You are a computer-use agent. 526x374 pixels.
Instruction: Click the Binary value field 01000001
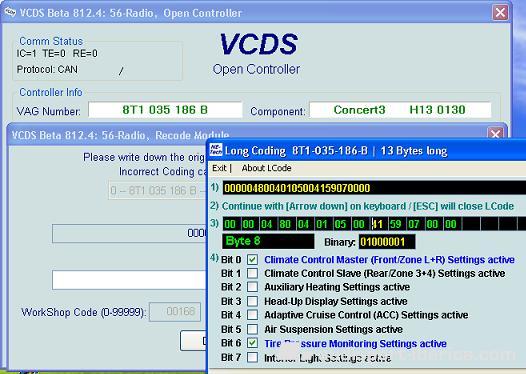click(x=387, y=242)
